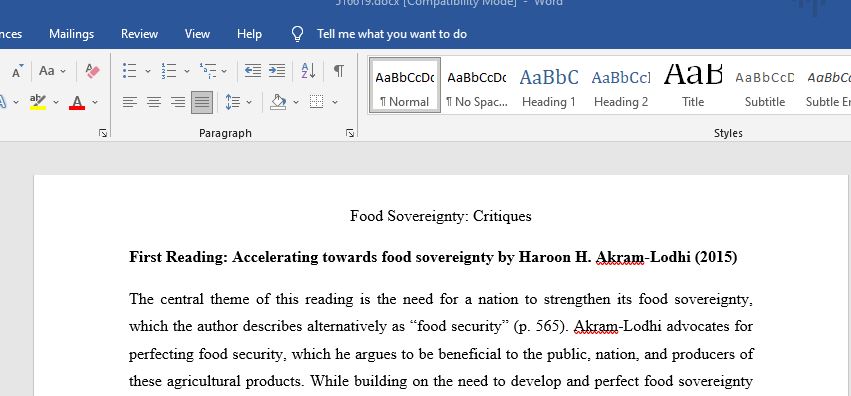Open Paragraph settings dialog launcher
The image size is (851, 396).
(350, 133)
